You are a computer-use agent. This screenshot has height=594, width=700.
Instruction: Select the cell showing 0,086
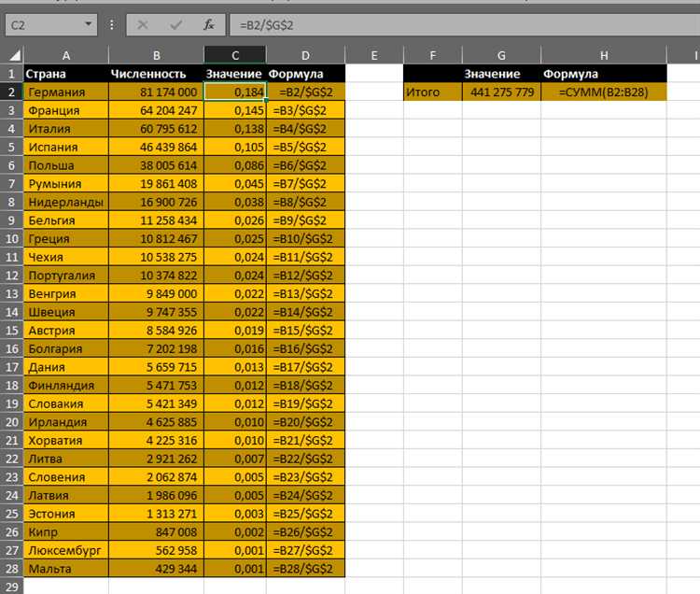[x=235, y=165]
